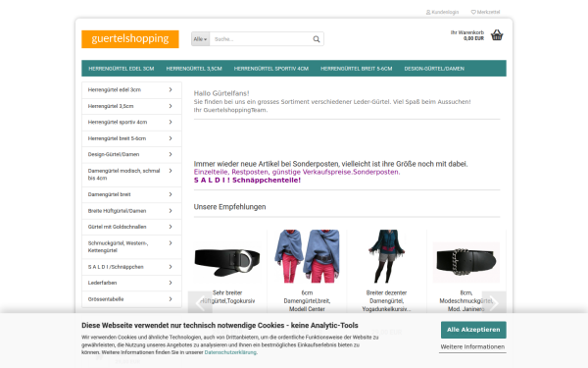Viewport: 588px width, 368px height.
Task: Click the guertelshopping logo
Action: pyautogui.click(x=130, y=39)
